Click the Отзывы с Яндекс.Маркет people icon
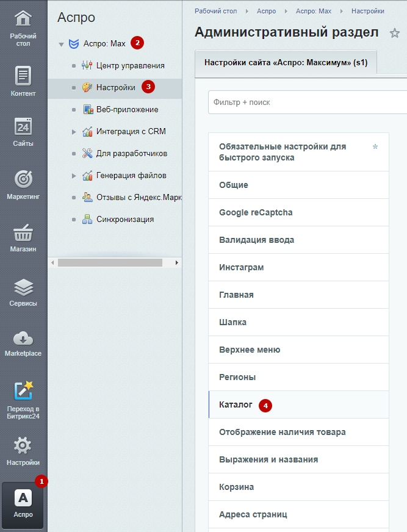407x532 pixels. (87, 197)
